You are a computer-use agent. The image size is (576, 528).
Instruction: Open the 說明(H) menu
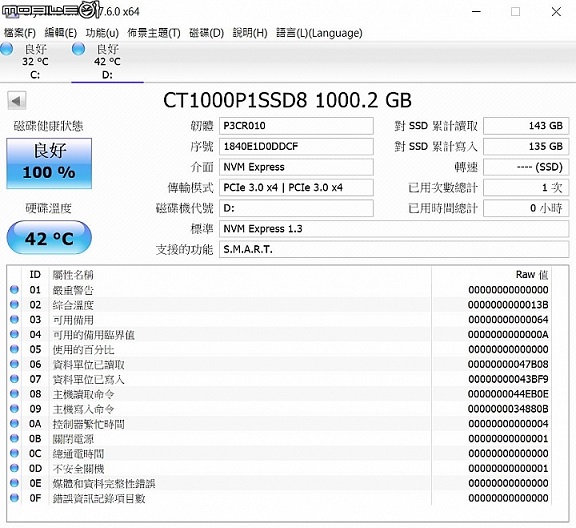[250, 33]
